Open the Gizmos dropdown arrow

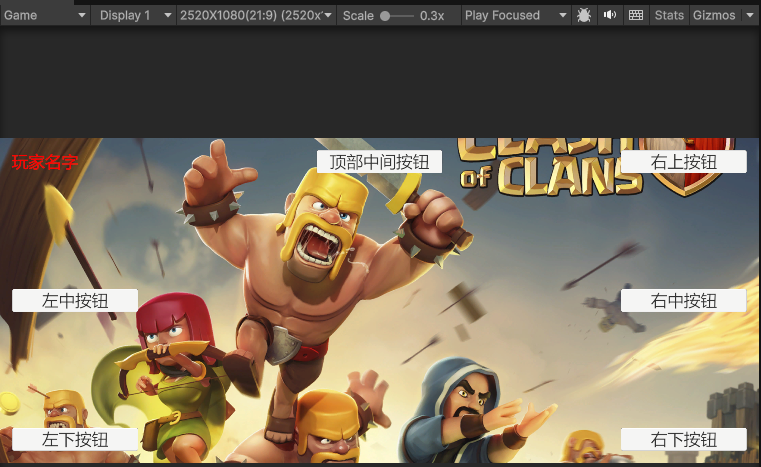pyautogui.click(x=749, y=15)
